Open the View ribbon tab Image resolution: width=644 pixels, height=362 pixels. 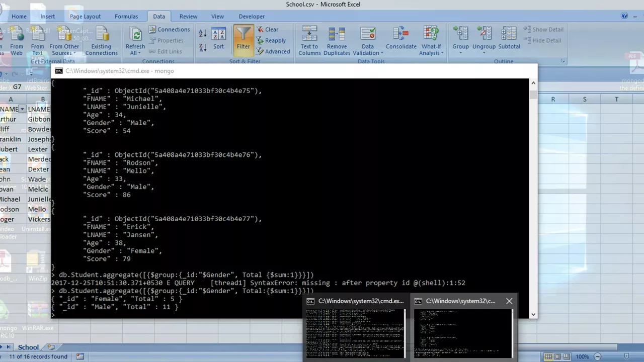[x=217, y=17]
